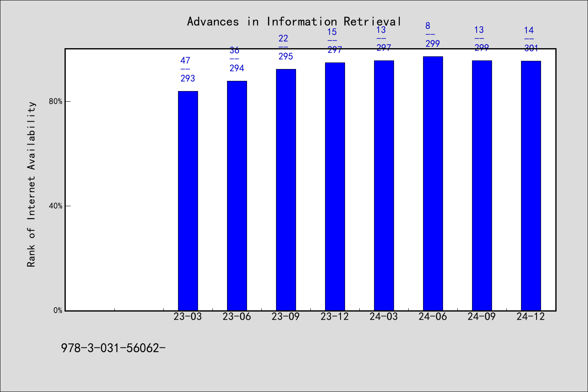Click the x-axis label 24-06
The width and height of the screenshot is (588, 392).
(x=433, y=316)
